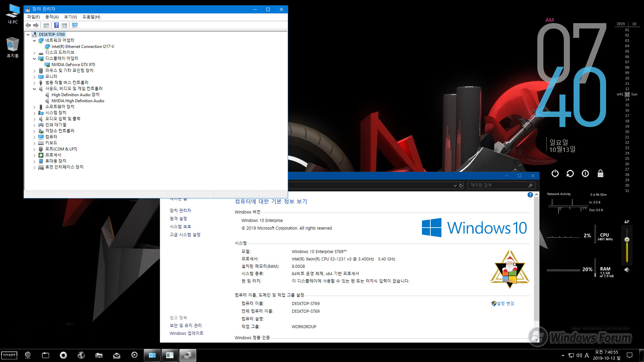Expand the 디스크 드라이브 node
Image resolution: width=644 pixels, height=362 pixels.
tap(34, 53)
